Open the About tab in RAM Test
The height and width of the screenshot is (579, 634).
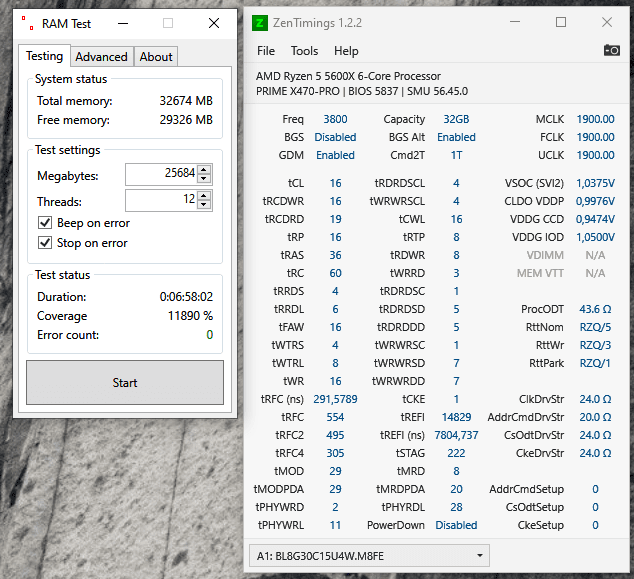click(x=156, y=57)
